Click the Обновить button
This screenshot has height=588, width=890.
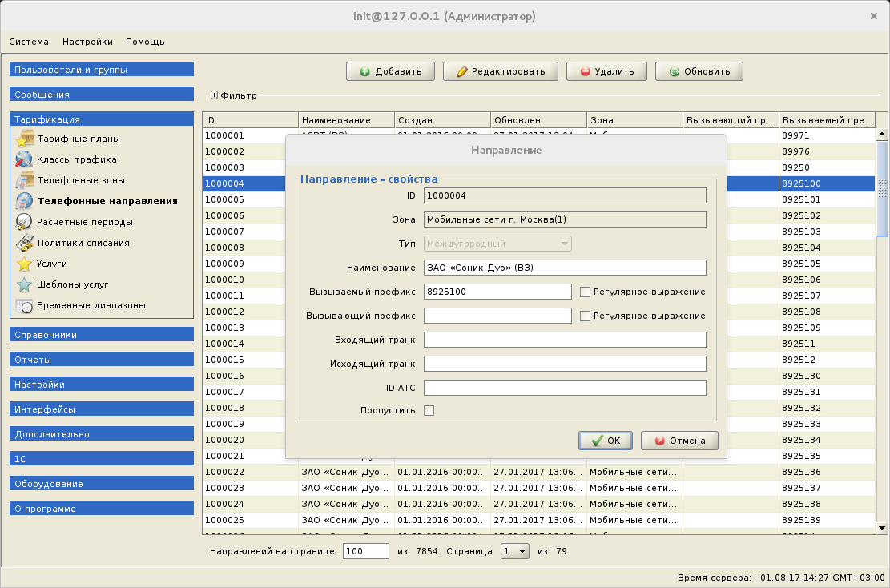coord(699,70)
